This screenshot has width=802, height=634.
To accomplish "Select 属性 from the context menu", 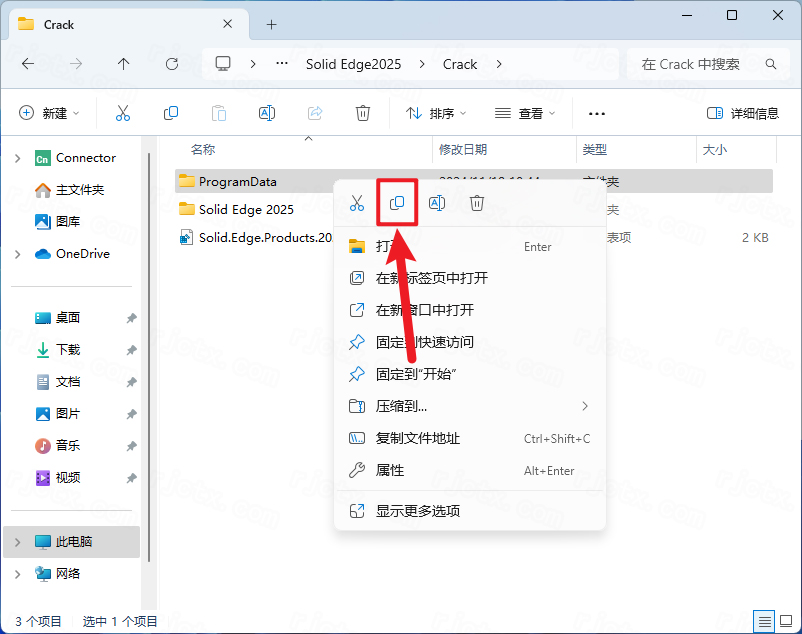I will (390, 470).
